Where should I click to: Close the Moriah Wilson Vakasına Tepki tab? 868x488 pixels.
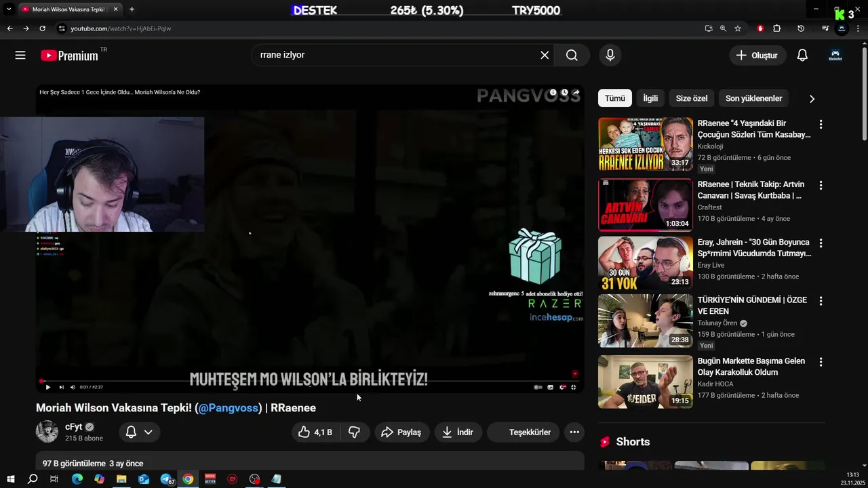pos(115,9)
